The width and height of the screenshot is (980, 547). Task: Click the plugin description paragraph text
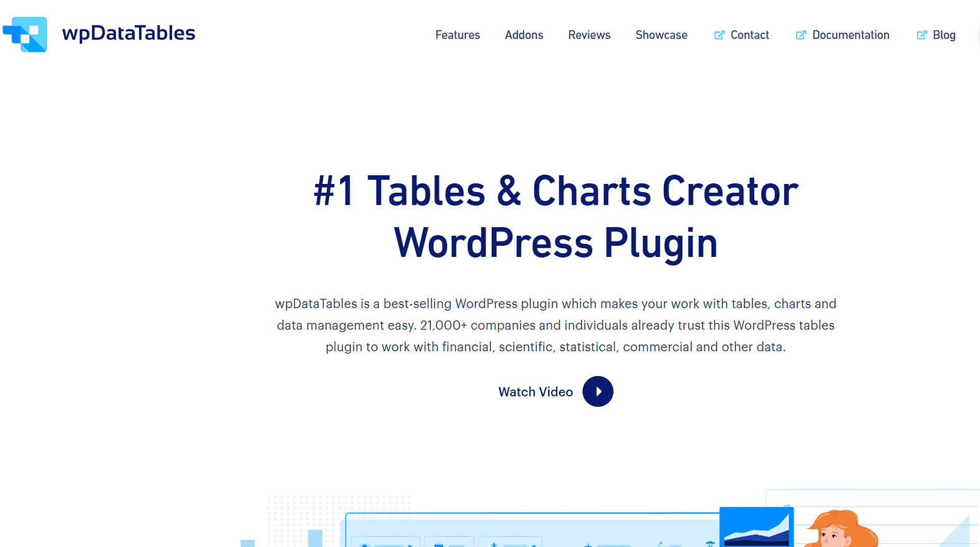point(555,325)
